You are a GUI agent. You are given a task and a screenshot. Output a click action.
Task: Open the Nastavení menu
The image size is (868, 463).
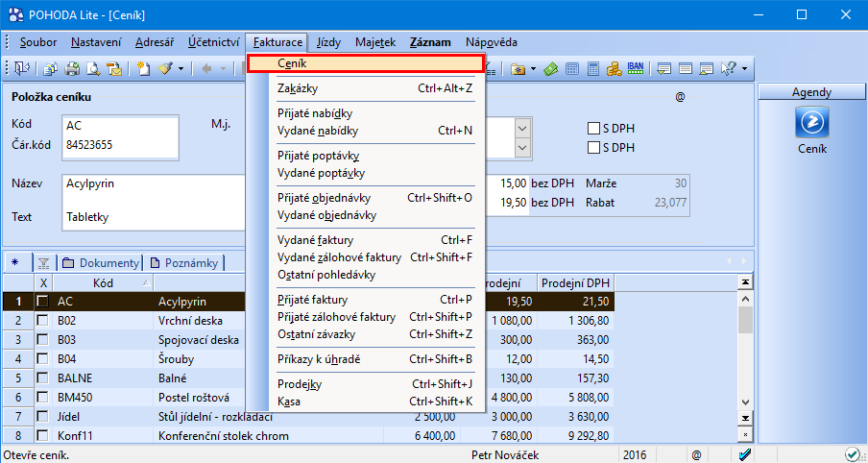click(96, 42)
